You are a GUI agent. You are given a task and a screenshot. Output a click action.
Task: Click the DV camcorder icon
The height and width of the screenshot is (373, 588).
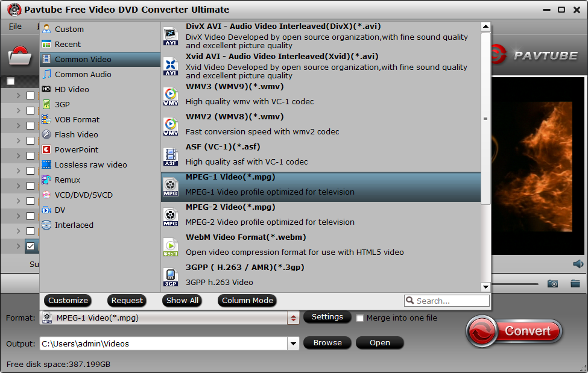click(x=46, y=210)
